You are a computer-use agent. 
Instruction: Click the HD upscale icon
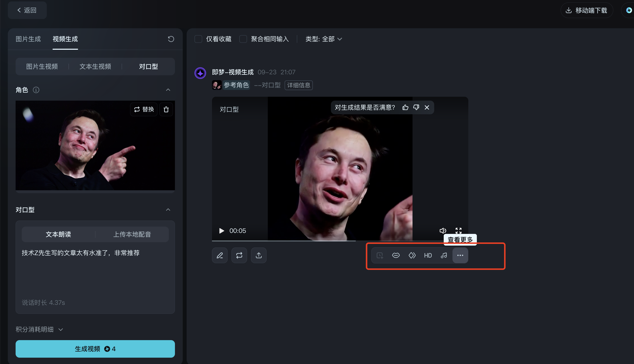(x=428, y=255)
